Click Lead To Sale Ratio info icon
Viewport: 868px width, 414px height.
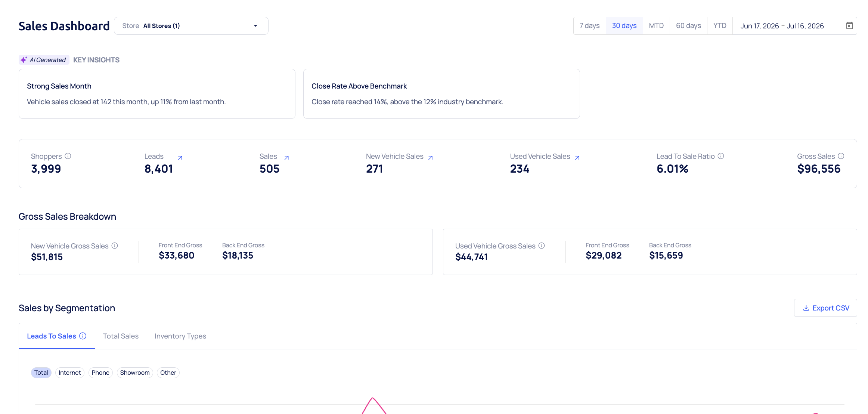(x=721, y=156)
